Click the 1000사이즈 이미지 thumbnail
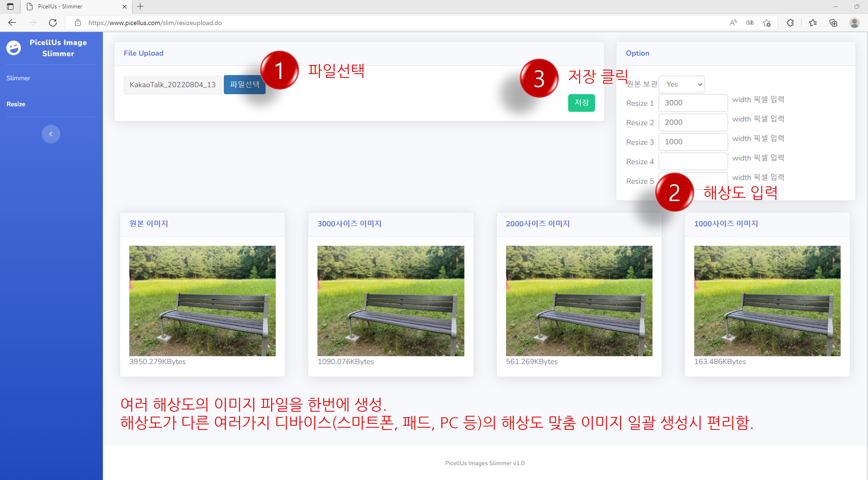This screenshot has height=480, width=868. point(767,301)
